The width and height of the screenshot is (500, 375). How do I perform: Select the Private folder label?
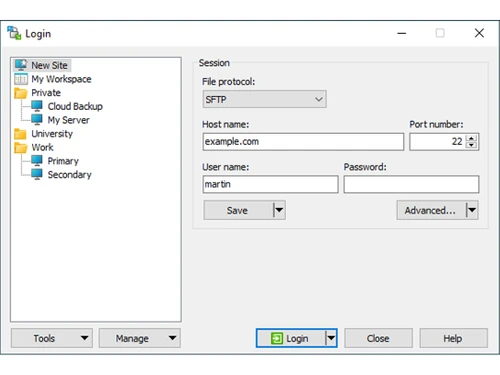(46, 93)
